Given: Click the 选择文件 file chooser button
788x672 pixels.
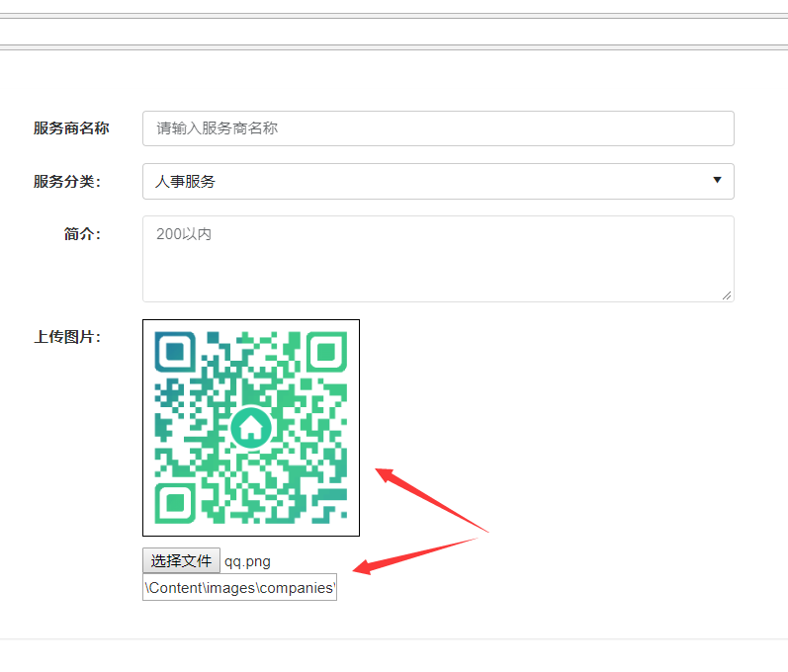Looking at the screenshot, I should tap(181, 560).
